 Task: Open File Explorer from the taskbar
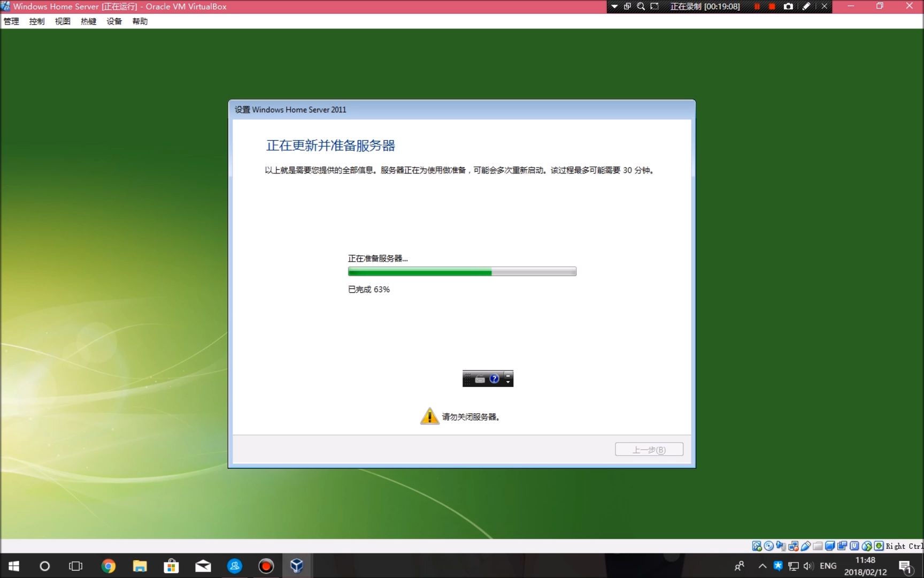(x=140, y=566)
